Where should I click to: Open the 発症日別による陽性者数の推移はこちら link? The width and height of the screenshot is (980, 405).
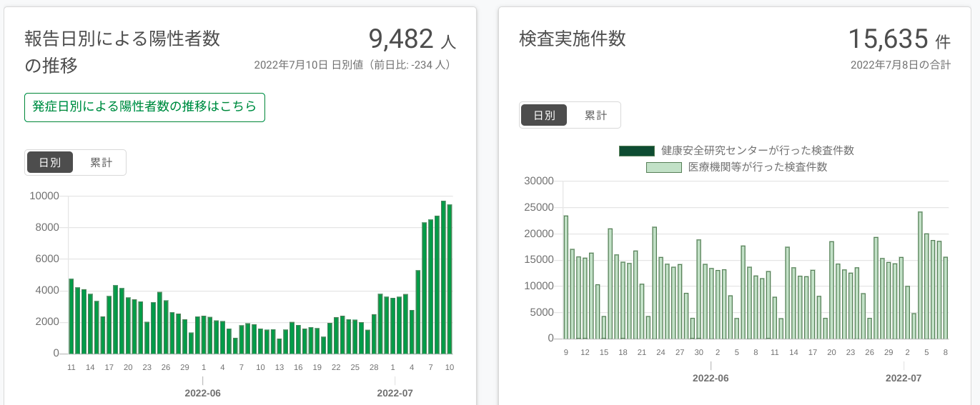pos(144,107)
